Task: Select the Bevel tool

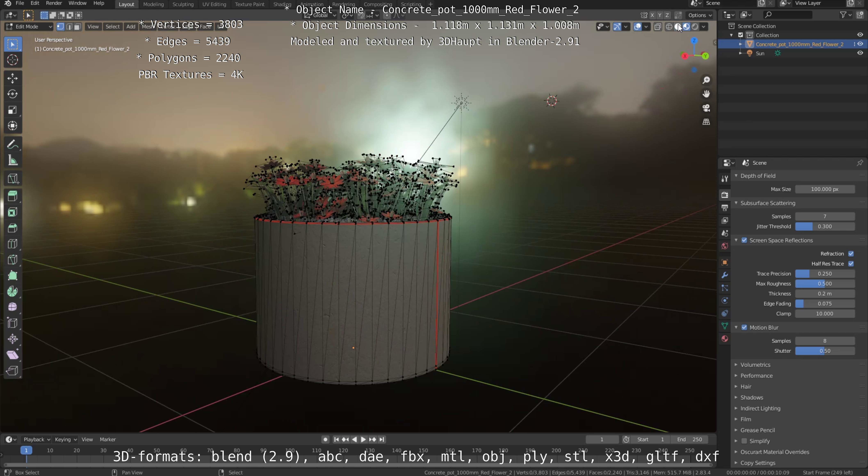Action: pos(13,228)
